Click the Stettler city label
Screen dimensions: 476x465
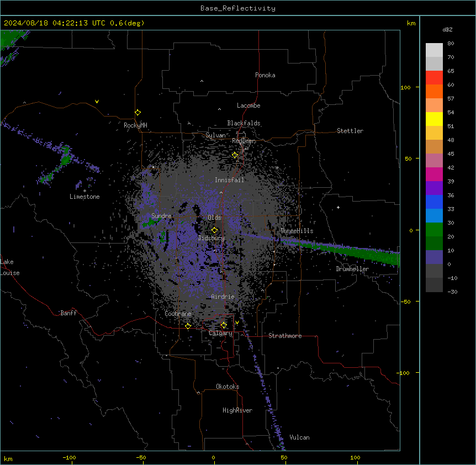350,131
